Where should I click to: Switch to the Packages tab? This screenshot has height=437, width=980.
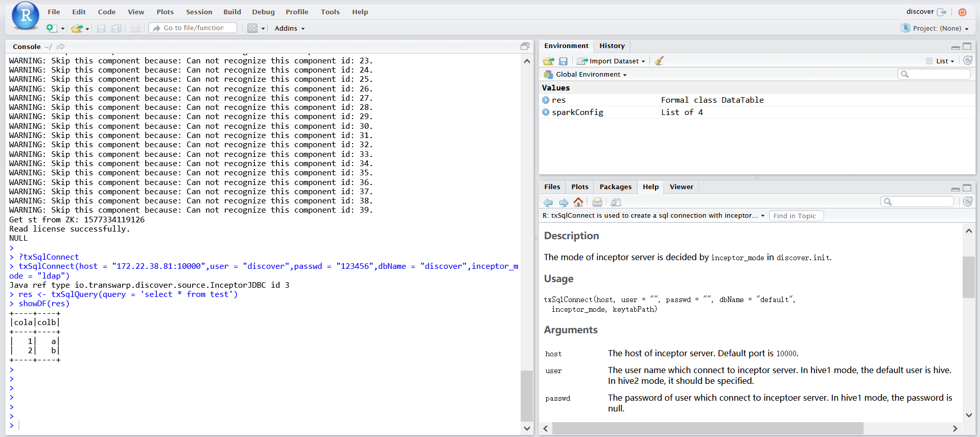[615, 187]
